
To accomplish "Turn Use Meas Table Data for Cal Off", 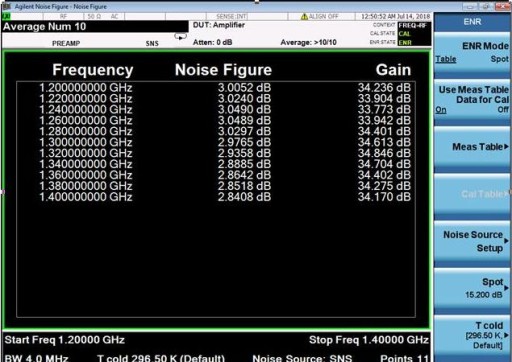I will pos(503,109).
